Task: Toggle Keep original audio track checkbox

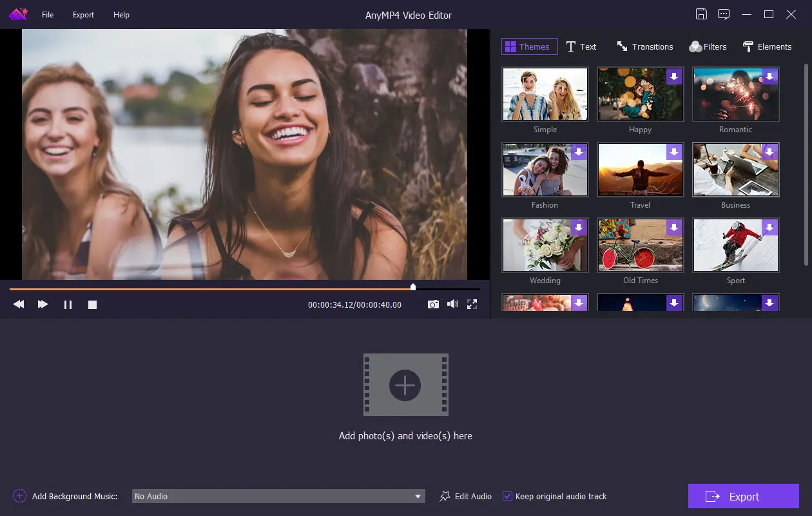Action: coord(508,496)
